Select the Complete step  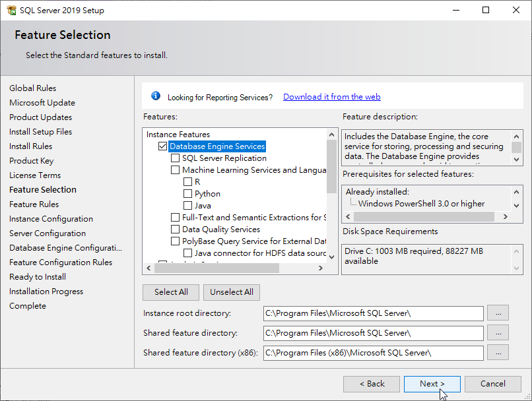[28, 306]
